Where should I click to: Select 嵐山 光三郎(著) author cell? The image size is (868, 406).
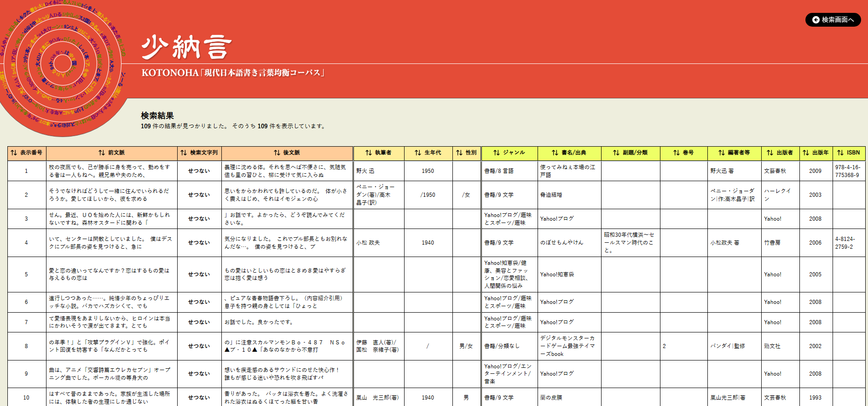click(379, 398)
